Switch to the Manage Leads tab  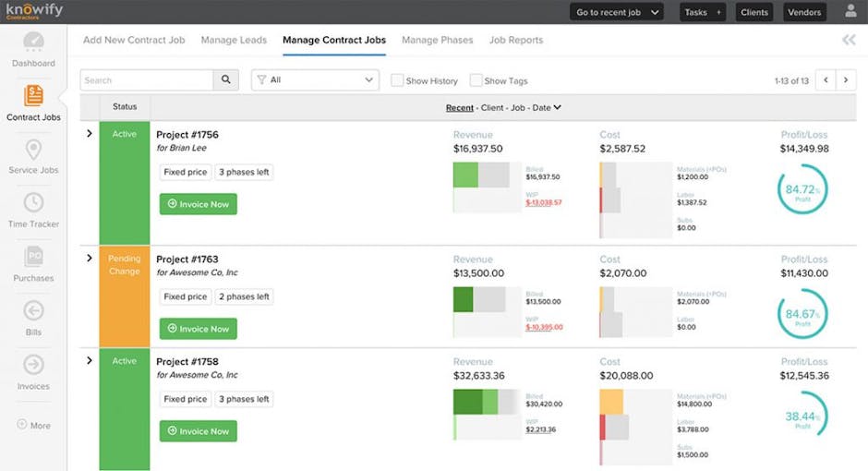pyautogui.click(x=234, y=40)
